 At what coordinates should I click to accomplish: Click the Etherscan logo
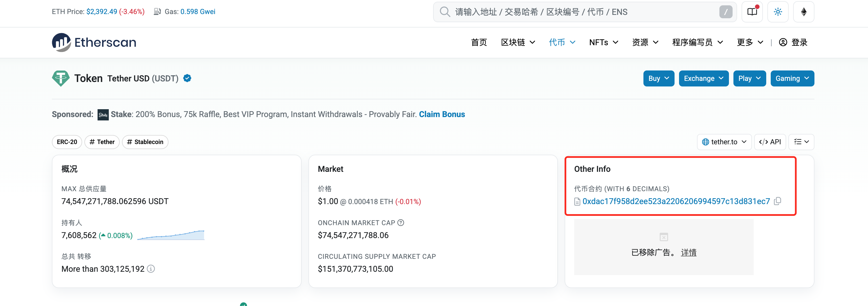94,42
